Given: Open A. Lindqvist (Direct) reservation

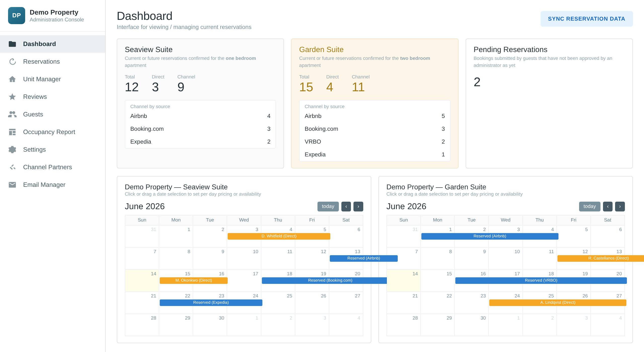Looking at the screenshot, I should 558,302.
